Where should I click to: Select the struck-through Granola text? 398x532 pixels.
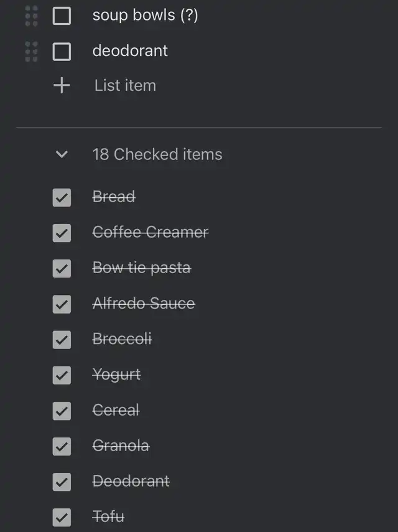pyautogui.click(x=121, y=446)
